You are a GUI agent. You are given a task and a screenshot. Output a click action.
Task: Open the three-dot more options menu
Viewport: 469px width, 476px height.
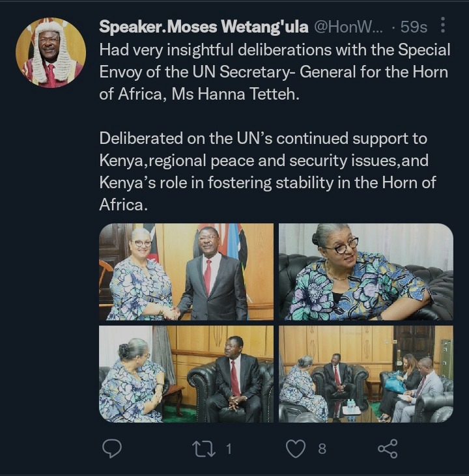pyautogui.click(x=443, y=25)
